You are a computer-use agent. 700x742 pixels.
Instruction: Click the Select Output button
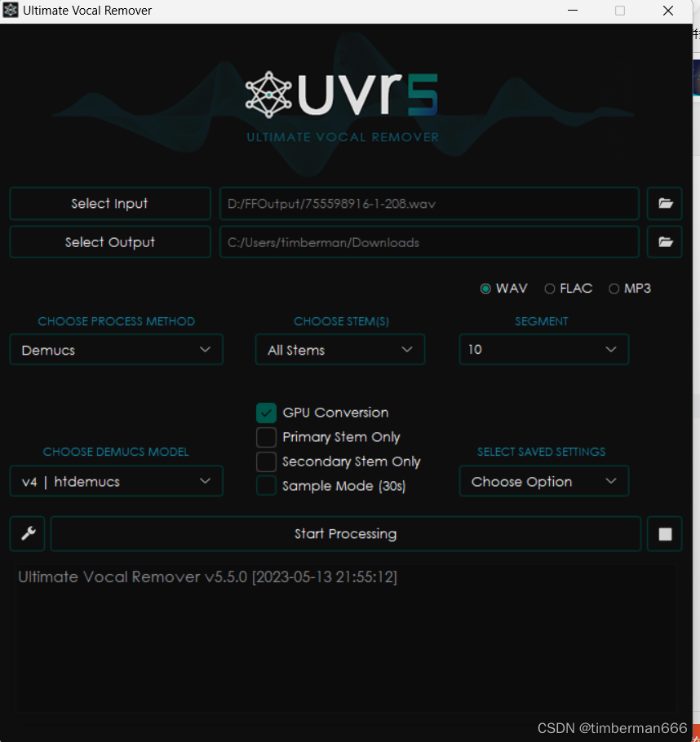pos(110,242)
